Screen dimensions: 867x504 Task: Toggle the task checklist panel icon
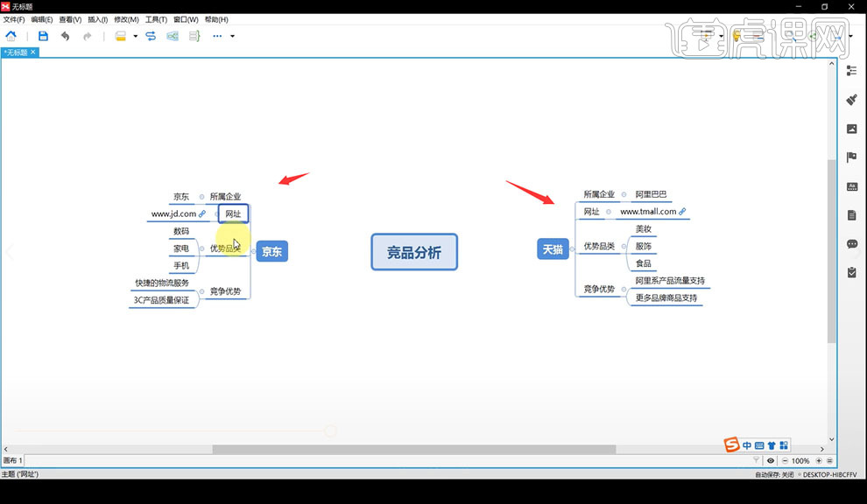[851, 272]
